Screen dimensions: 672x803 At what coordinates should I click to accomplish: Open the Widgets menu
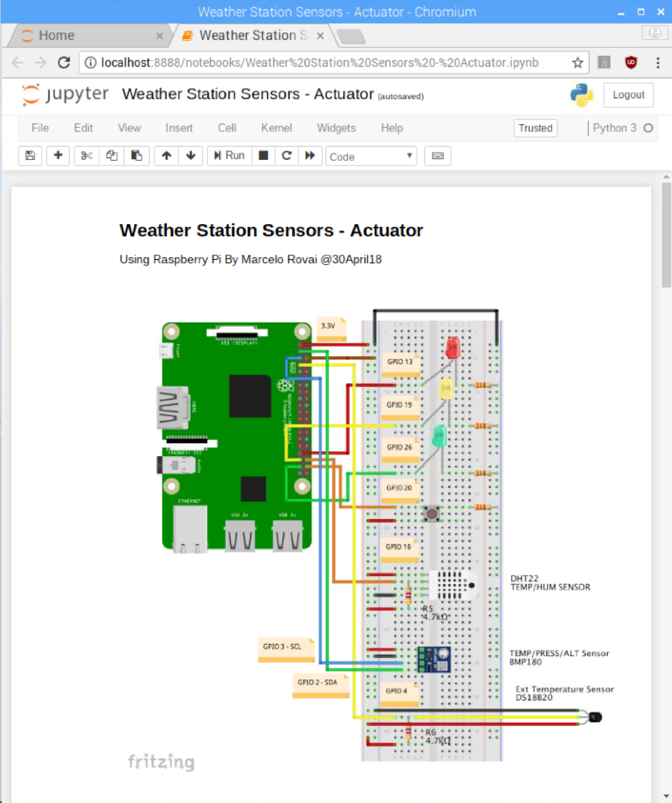pos(336,128)
